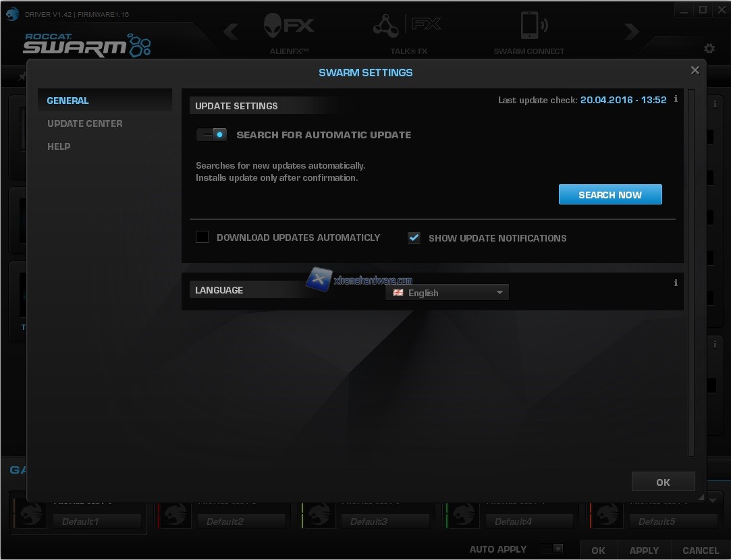Uncheck Show Update Notifications

[414, 237]
